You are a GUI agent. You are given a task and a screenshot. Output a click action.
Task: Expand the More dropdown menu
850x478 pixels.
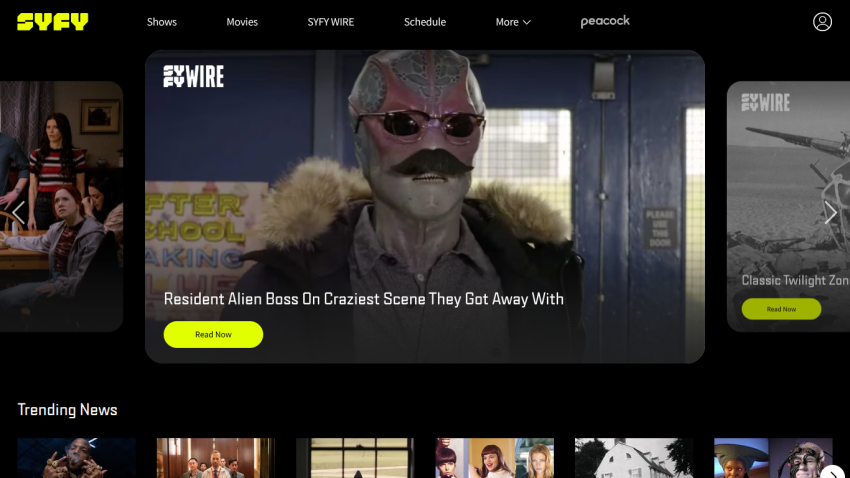click(513, 22)
